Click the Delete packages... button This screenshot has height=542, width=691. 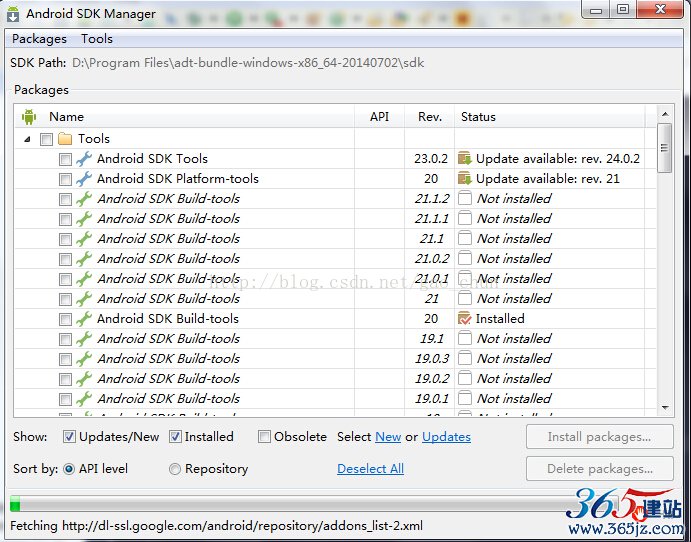point(599,468)
